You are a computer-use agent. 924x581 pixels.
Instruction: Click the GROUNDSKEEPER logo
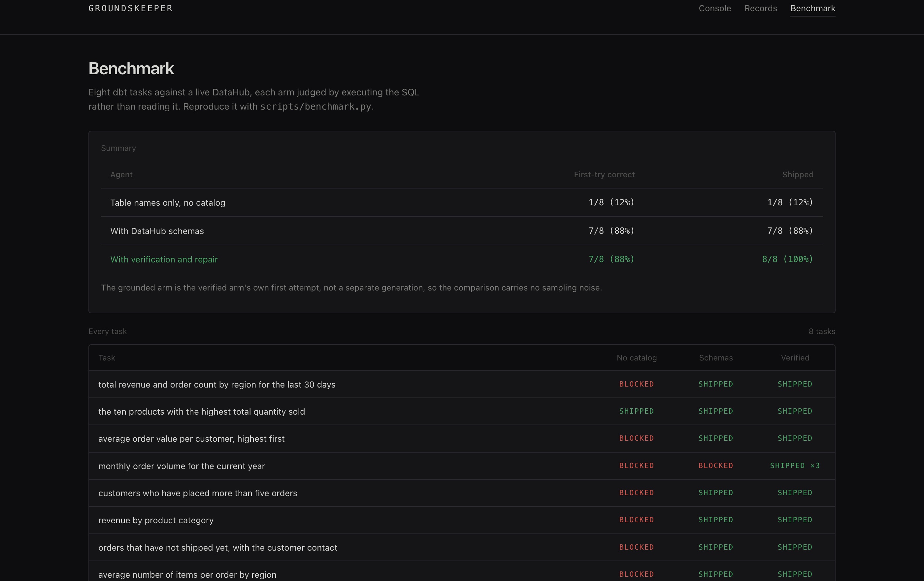130,9
